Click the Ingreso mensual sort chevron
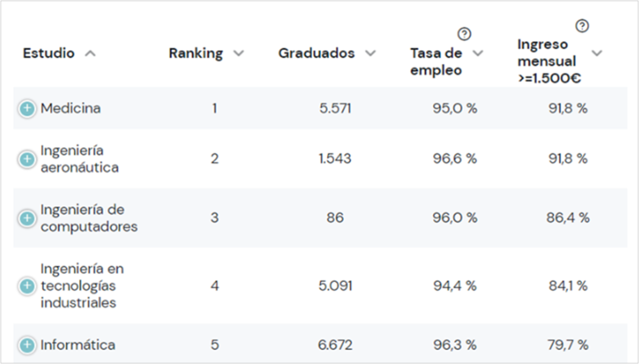This screenshot has height=364, width=639. click(596, 53)
